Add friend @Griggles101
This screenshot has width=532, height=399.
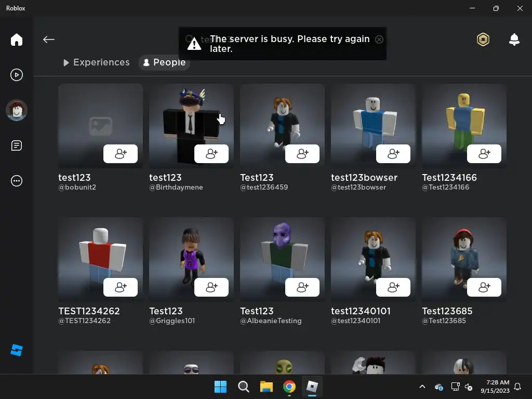pos(211,287)
